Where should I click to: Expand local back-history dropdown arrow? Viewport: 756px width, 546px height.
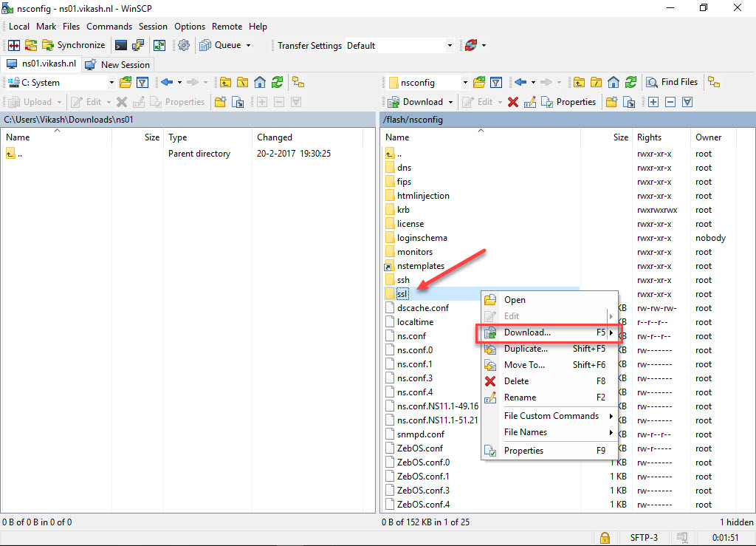tap(179, 83)
